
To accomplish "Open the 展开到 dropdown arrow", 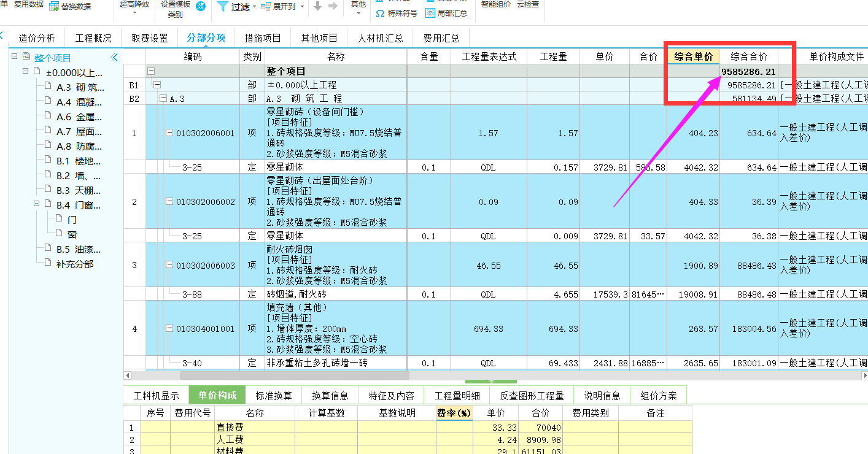I will [x=301, y=7].
